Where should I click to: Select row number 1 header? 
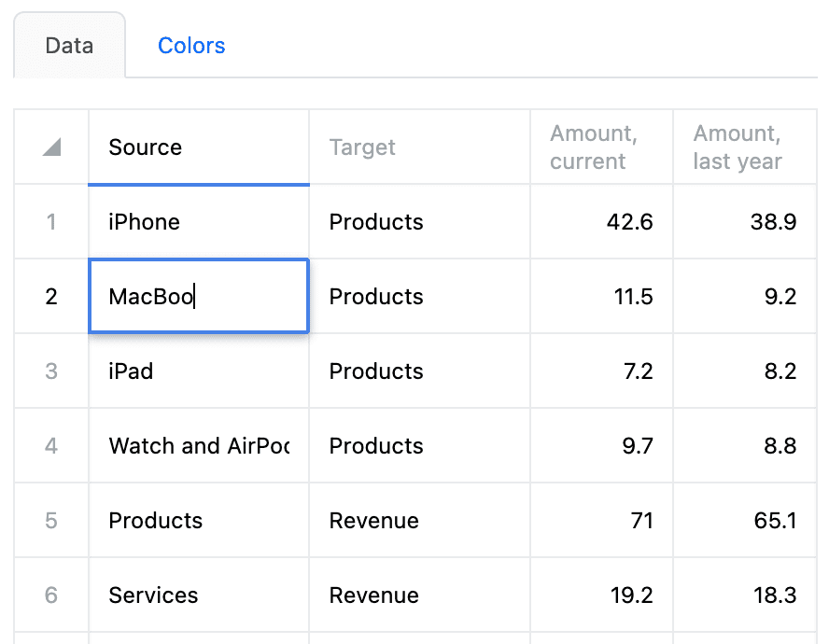pyautogui.click(x=51, y=222)
